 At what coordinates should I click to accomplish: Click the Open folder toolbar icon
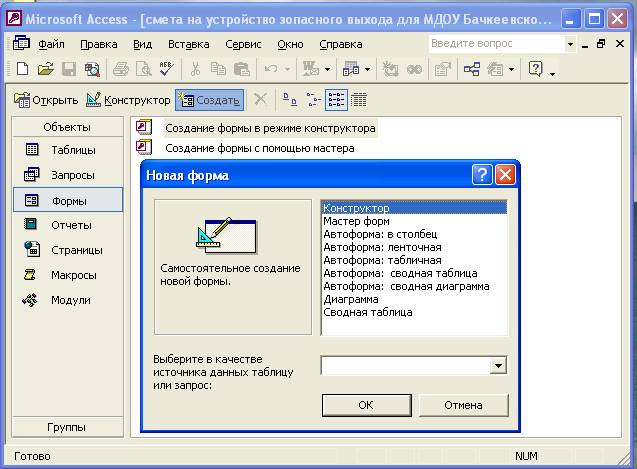coord(45,69)
